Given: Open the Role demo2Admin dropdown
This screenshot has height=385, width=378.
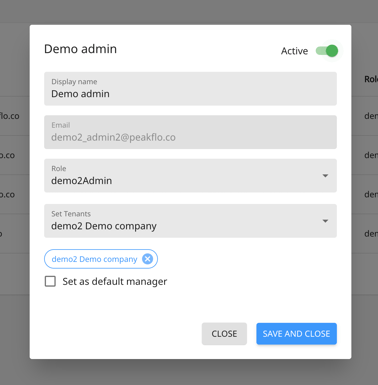Looking at the screenshot, I should 190,176.
